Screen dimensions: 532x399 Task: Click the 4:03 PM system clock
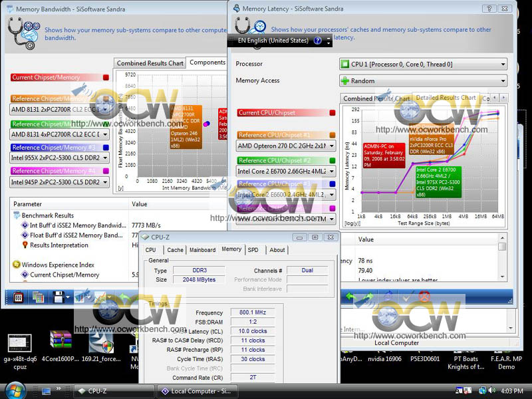click(511, 391)
